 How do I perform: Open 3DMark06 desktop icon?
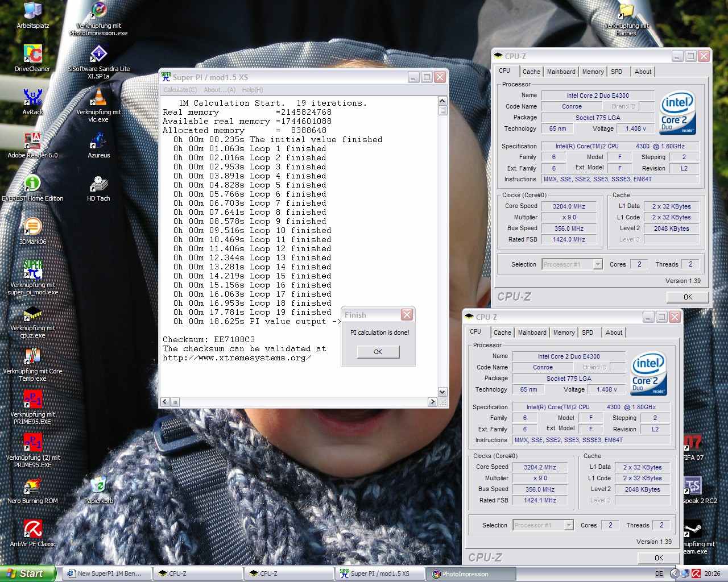(x=32, y=231)
